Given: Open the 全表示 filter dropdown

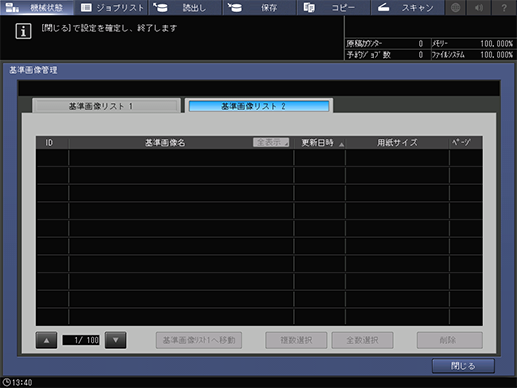Looking at the screenshot, I should pyautogui.click(x=271, y=142).
